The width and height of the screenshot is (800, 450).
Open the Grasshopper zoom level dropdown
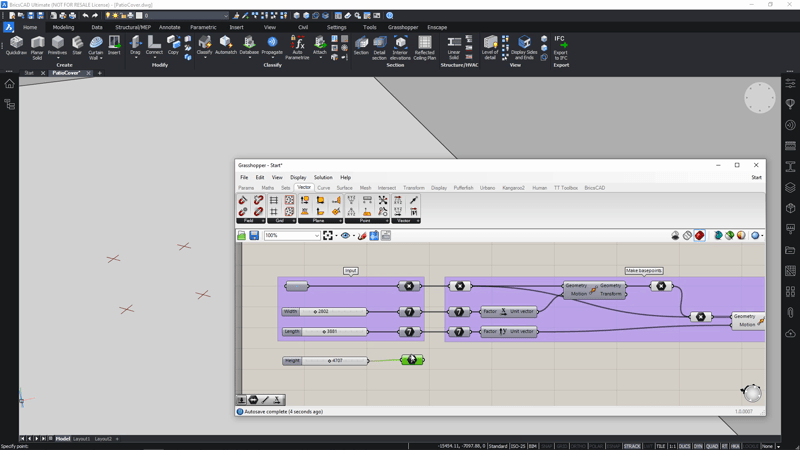pos(316,236)
